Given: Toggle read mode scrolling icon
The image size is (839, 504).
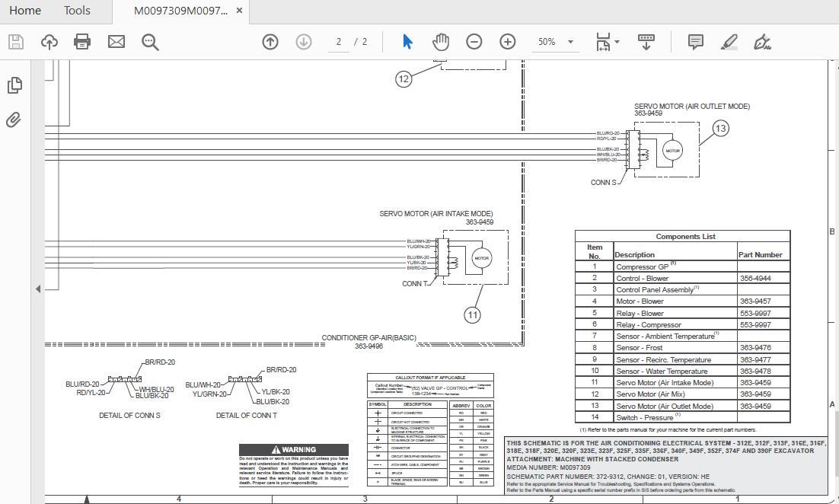Looking at the screenshot, I should [x=646, y=42].
